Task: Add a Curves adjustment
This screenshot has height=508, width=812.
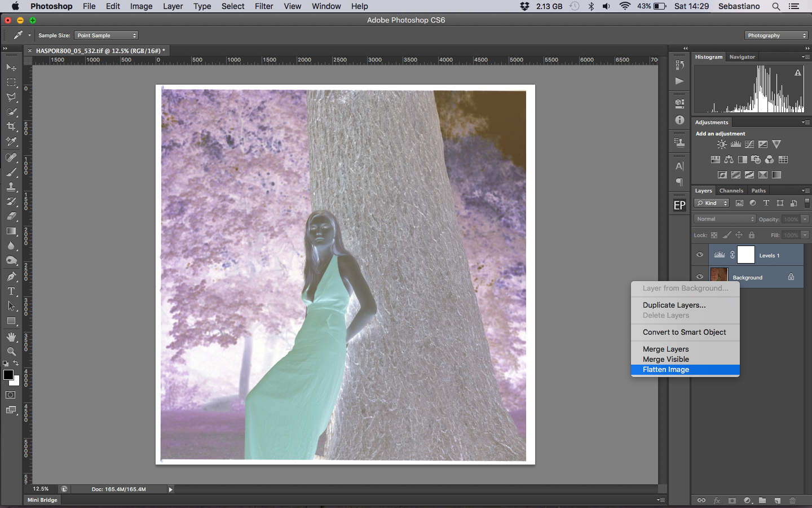Action: tap(749, 144)
